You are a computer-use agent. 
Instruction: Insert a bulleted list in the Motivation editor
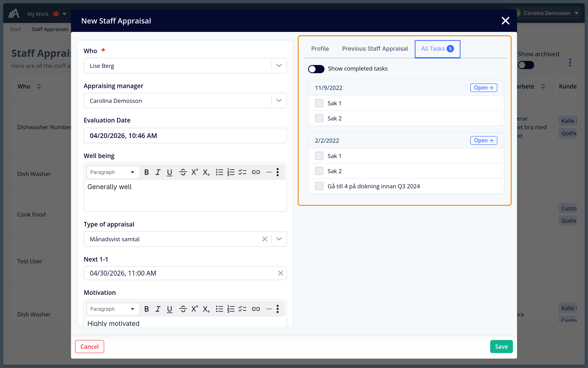point(219,309)
